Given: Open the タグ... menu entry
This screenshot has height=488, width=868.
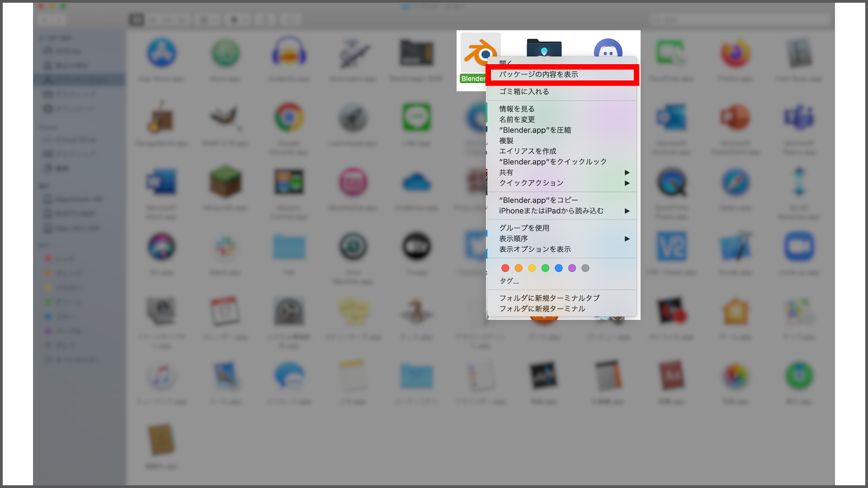Looking at the screenshot, I should [561, 281].
